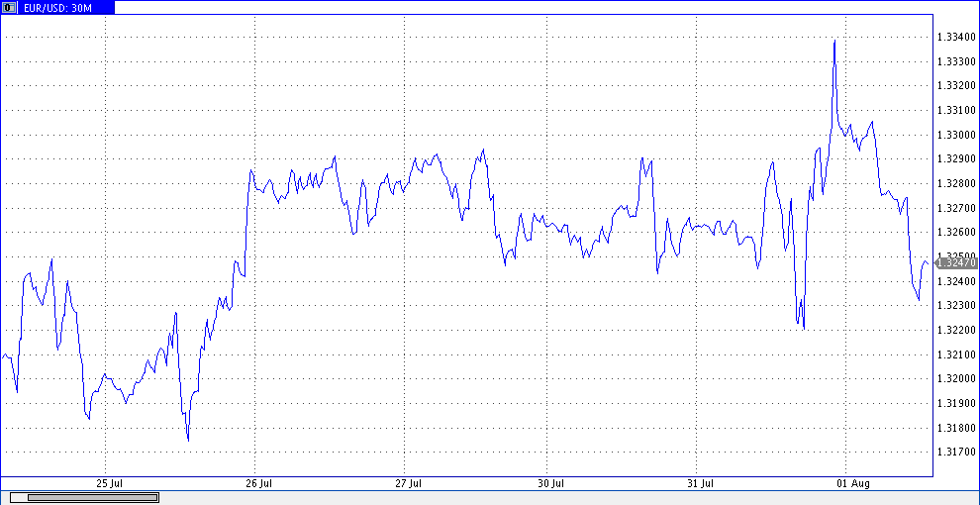Click the 27 Jul date label
The width and height of the screenshot is (980, 505).
(409, 484)
